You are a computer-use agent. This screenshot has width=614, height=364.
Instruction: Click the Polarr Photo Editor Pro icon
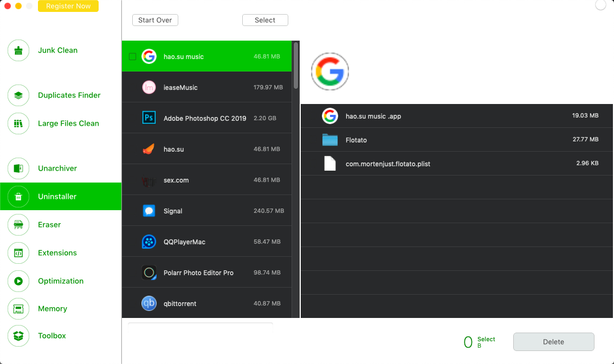[x=149, y=272]
